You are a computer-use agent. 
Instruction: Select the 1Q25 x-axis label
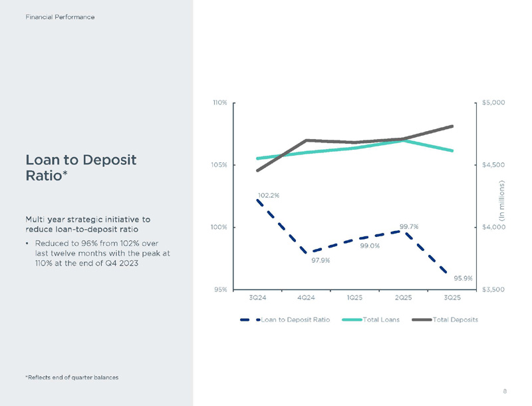click(354, 296)
